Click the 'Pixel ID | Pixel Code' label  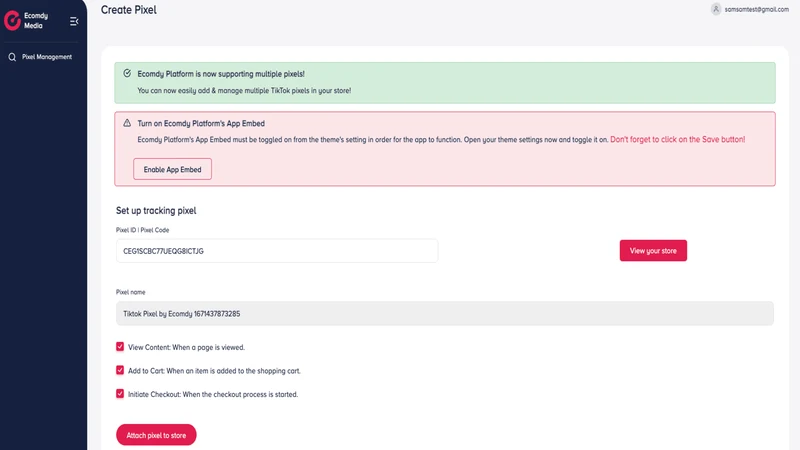142,230
